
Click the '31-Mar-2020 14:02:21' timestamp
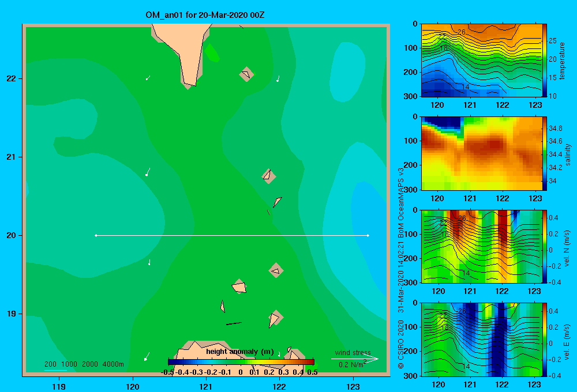401,277
